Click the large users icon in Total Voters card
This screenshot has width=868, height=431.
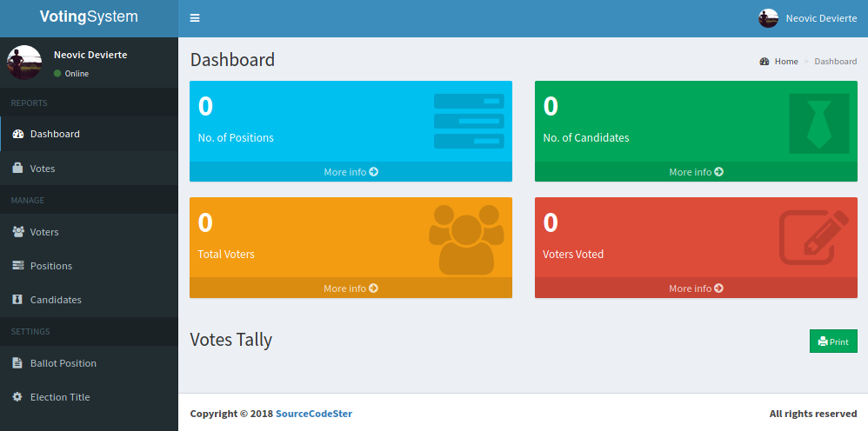[x=466, y=240]
